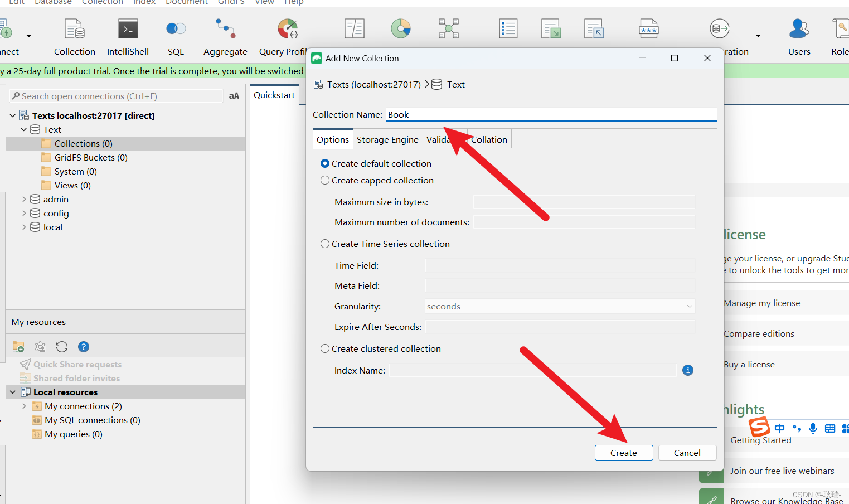Collapse the Text database node
The height and width of the screenshot is (504, 849).
pyautogui.click(x=23, y=129)
